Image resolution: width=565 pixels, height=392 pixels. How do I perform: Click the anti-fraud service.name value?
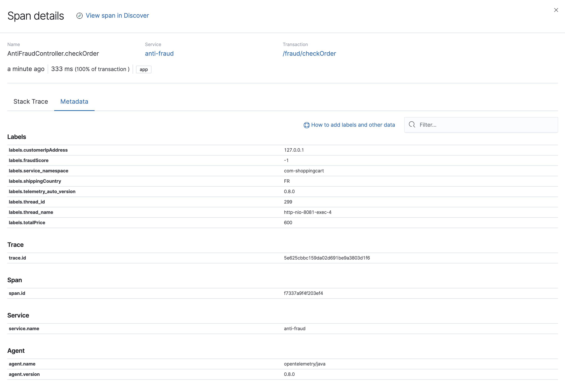point(295,329)
